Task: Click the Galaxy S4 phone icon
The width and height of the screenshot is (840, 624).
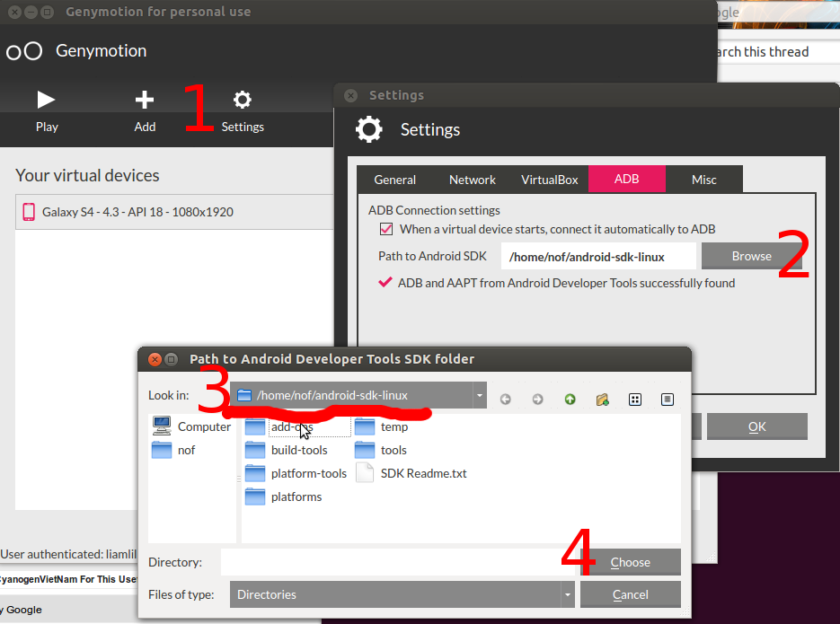Action: [x=29, y=212]
